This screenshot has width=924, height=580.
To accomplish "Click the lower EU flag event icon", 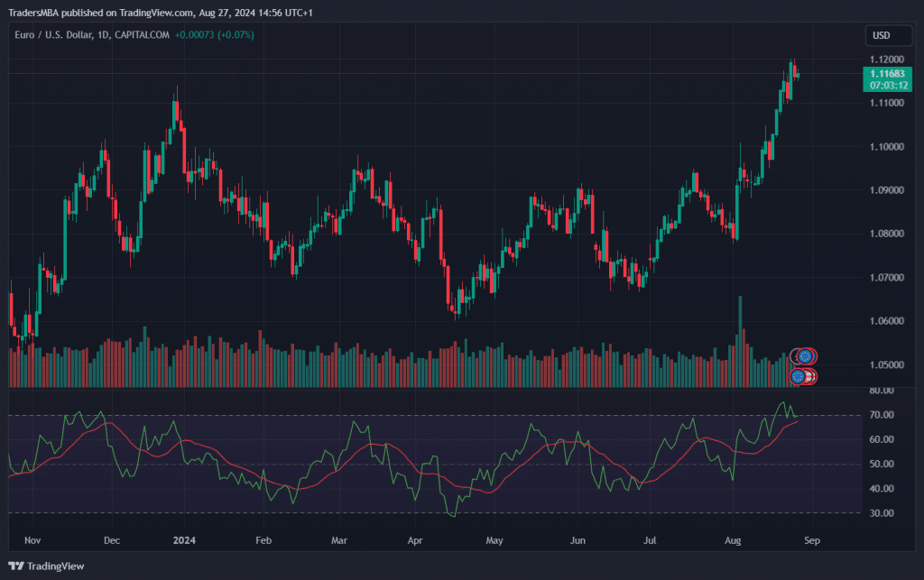I will click(x=798, y=376).
